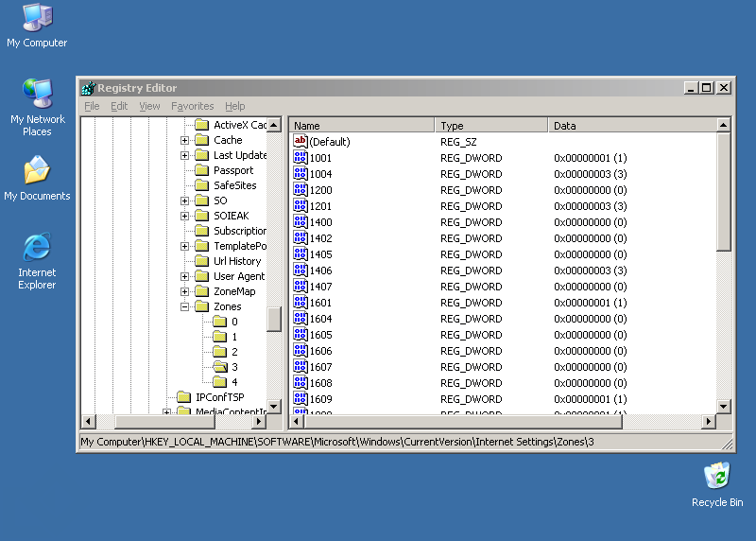Click the DWORD icon for value 1201
Viewport: 756px width, 541px height.
click(300, 206)
